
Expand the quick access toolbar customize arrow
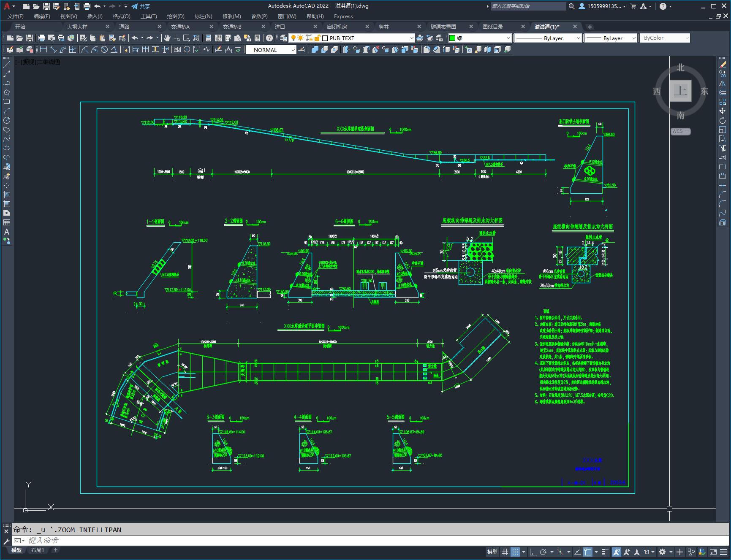tap(126, 6)
